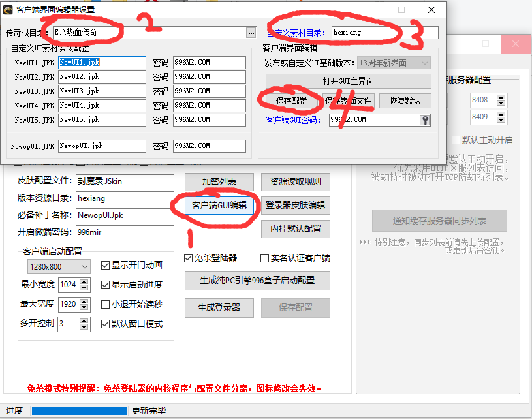Open the 1280x800 resolution dropdown
532x419 pixels.
[x=59, y=266]
